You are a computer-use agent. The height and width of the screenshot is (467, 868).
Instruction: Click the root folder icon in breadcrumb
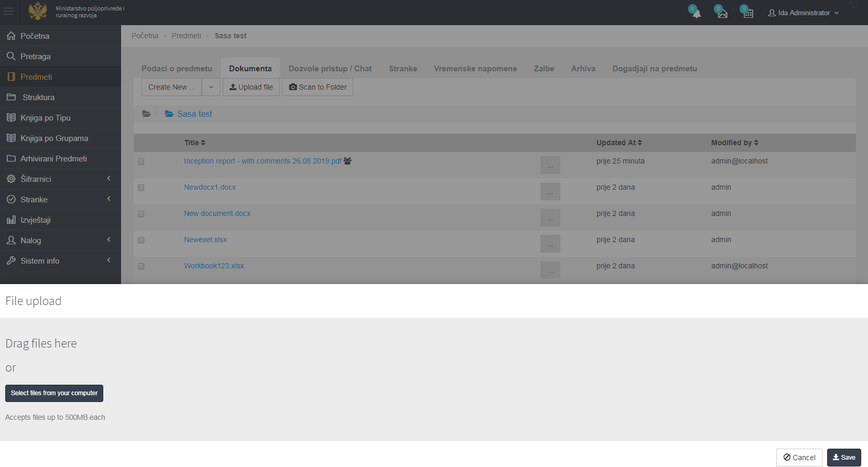tap(147, 114)
